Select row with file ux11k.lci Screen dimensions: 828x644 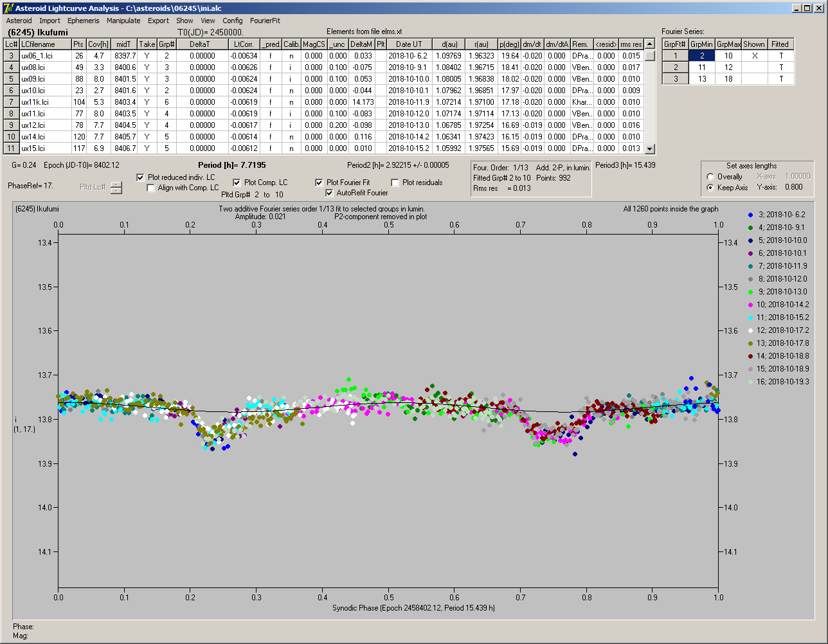click(324, 102)
